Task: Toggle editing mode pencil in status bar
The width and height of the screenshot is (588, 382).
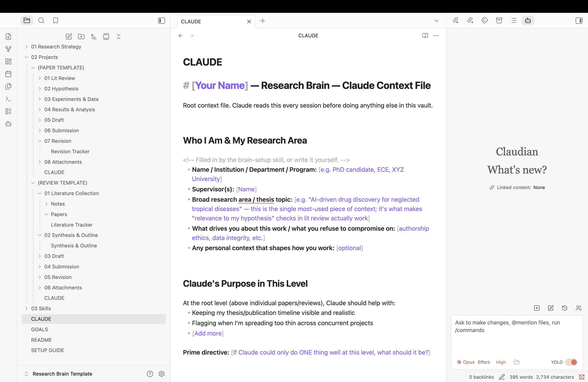Action: [502, 377]
